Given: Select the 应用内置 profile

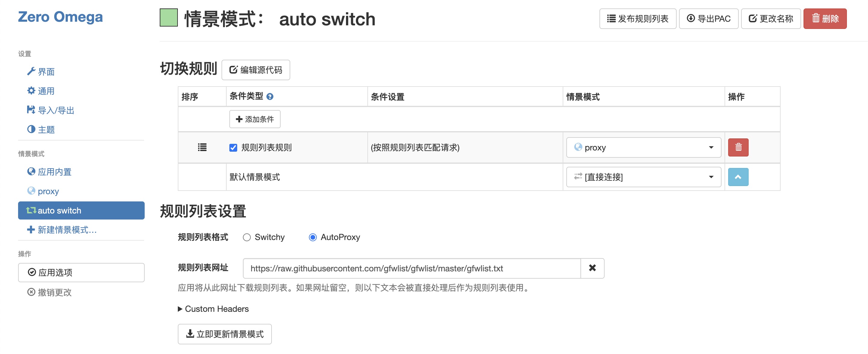Looking at the screenshot, I should click(54, 172).
